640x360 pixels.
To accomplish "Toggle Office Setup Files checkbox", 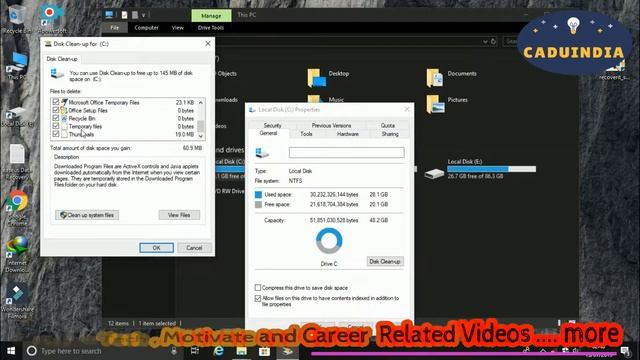I will pos(56,110).
